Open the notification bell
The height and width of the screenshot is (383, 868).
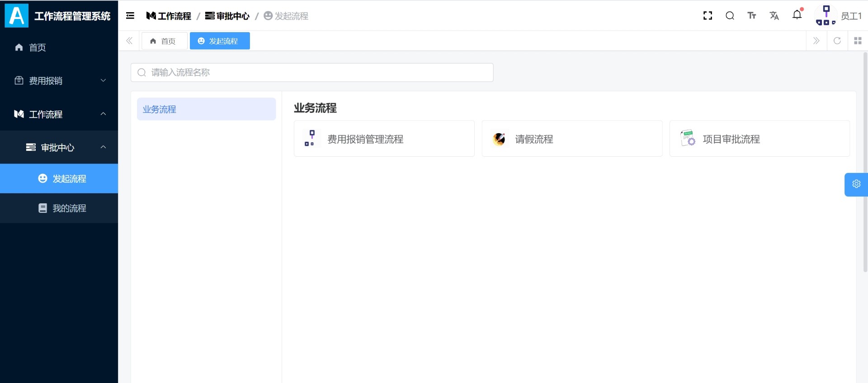coord(797,15)
